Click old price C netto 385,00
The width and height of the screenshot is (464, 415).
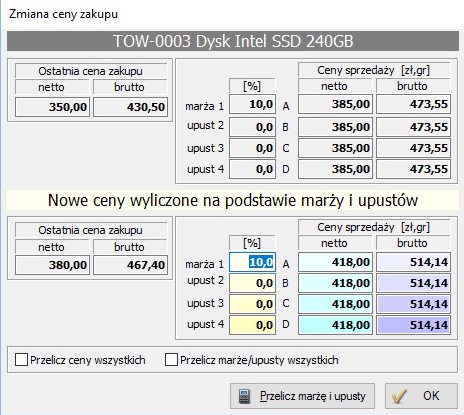click(x=335, y=148)
